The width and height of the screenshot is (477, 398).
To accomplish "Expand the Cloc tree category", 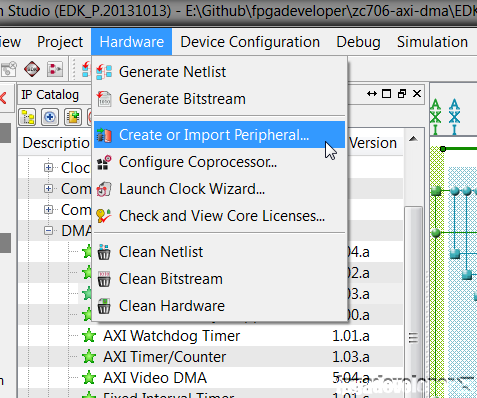I will pyautogui.click(x=48, y=167).
